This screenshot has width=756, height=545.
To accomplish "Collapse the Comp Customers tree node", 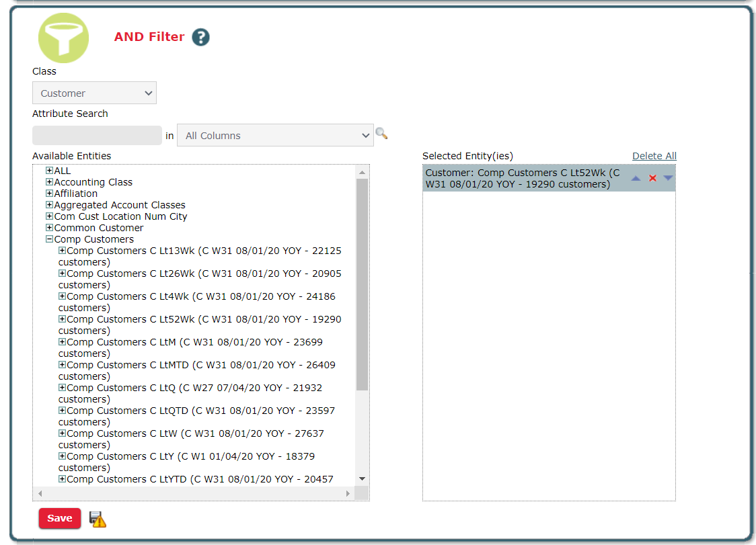I will pyautogui.click(x=49, y=239).
